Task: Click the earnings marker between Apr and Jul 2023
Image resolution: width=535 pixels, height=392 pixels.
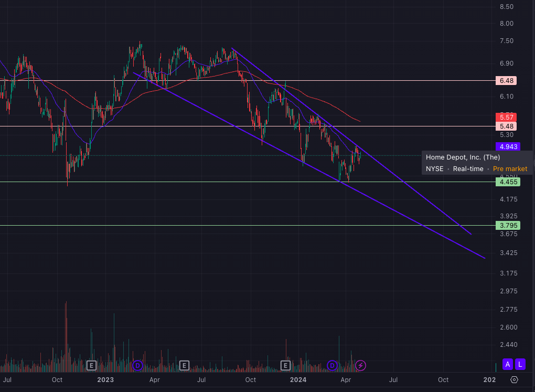Action: pos(184,365)
